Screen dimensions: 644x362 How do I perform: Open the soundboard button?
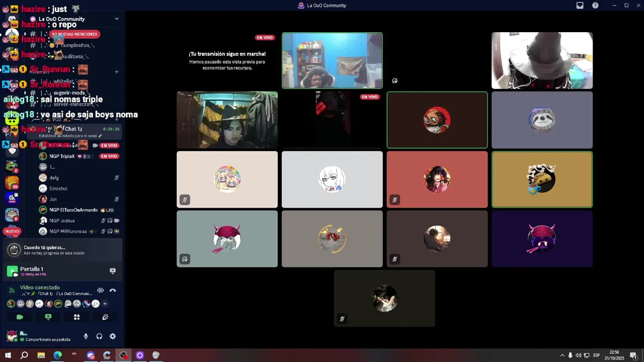[105, 317]
